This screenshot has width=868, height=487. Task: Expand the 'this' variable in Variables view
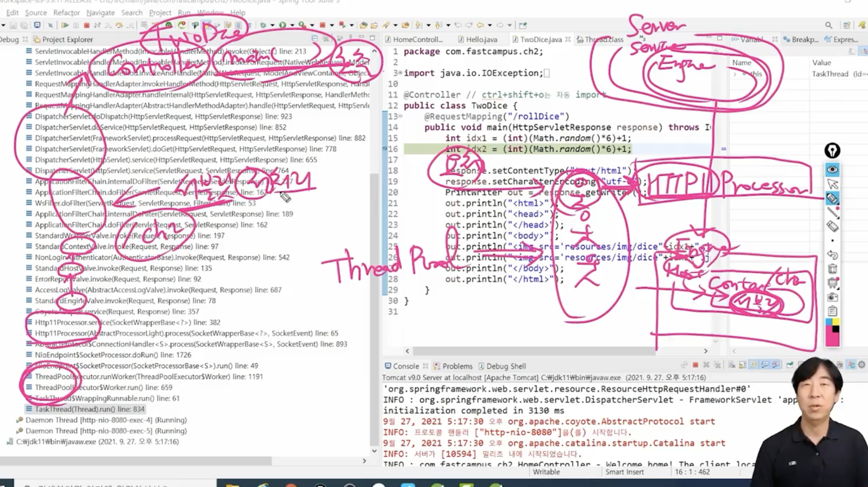click(735, 74)
